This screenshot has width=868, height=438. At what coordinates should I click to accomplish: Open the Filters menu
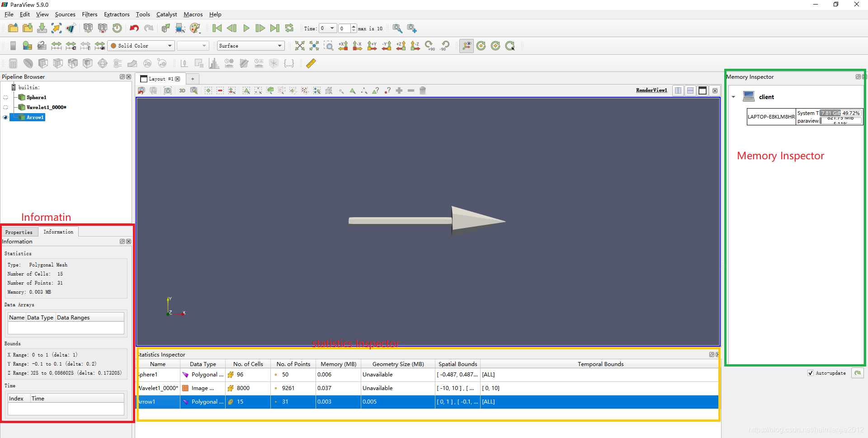pyautogui.click(x=90, y=14)
